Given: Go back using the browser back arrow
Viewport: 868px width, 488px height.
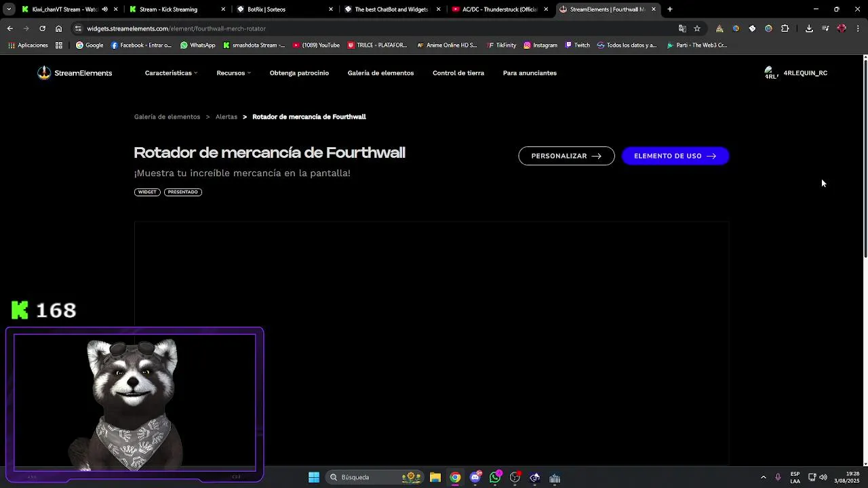Looking at the screenshot, I should (x=9, y=28).
